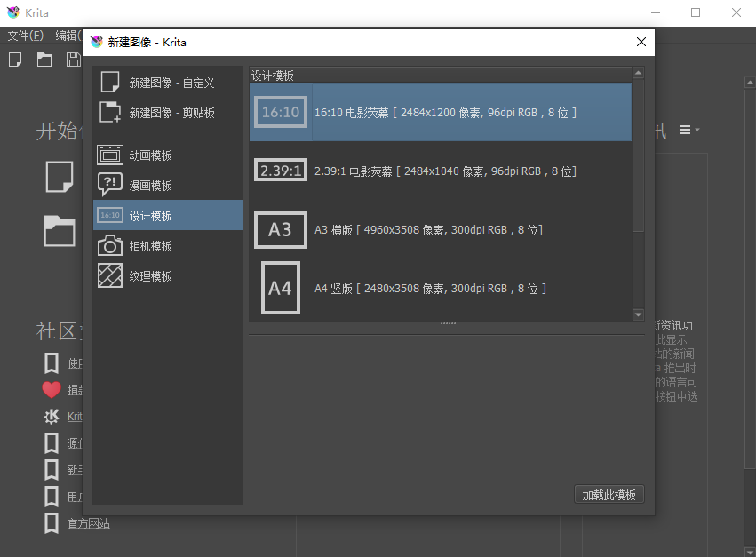Select 新建图像 - 剪贴板 clipboard icon
Image resolution: width=756 pixels, height=557 pixels.
tap(110, 112)
